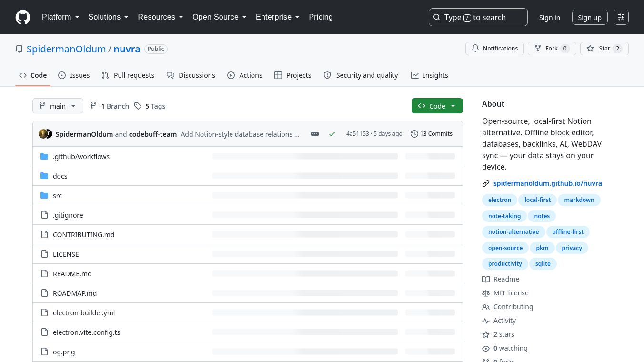Open the repository icon beside SpidermanOldum
The height and width of the screenshot is (362, 644).
coord(19,49)
